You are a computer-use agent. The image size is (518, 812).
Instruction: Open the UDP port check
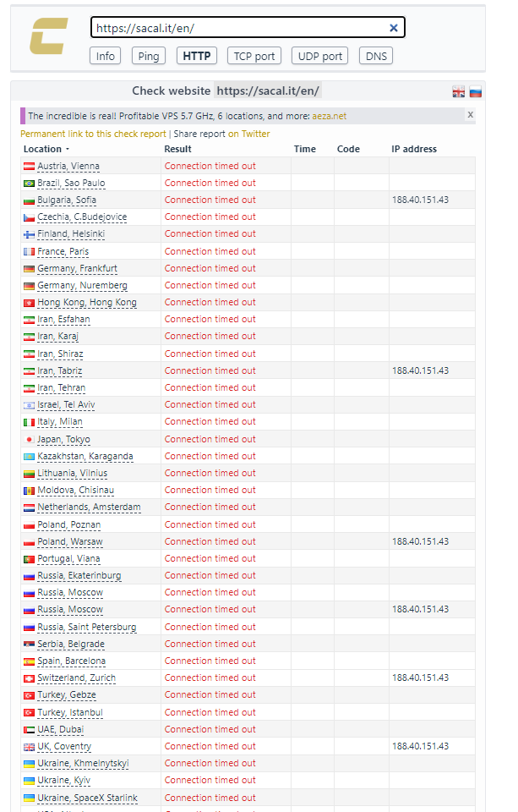[x=320, y=56]
